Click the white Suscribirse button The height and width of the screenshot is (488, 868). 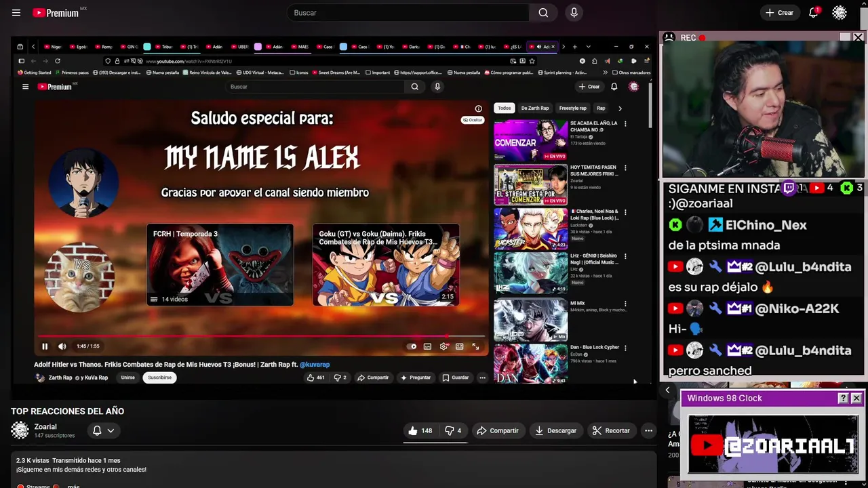pyautogui.click(x=160, y=378)
